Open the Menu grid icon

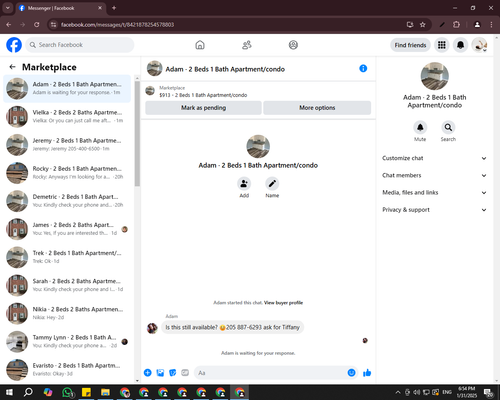coord(442,45)
